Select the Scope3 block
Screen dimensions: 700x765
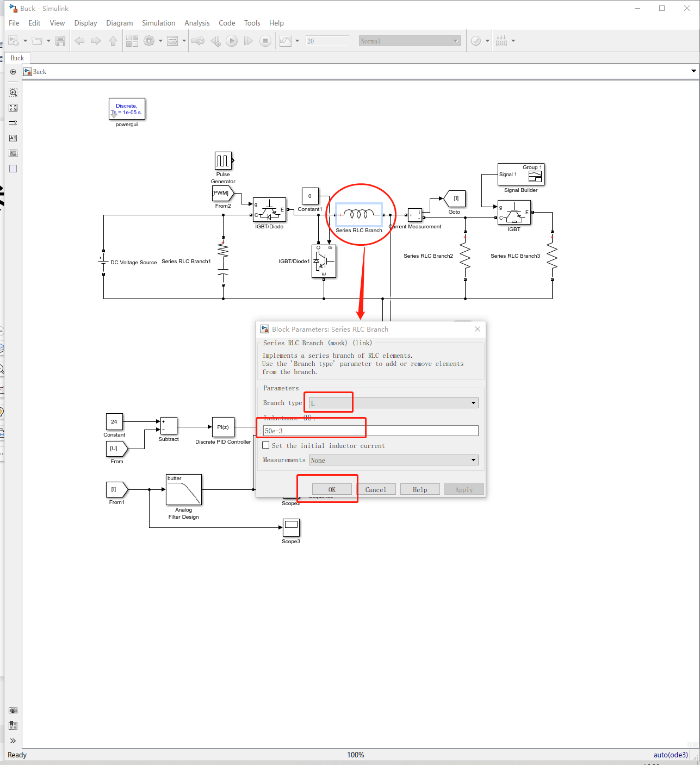point(292,527)
